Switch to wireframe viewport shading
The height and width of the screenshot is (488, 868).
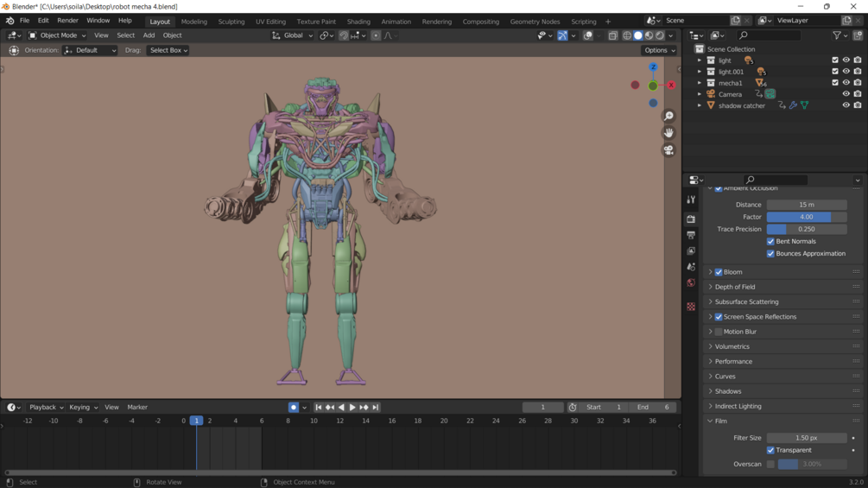pos(627,35)
